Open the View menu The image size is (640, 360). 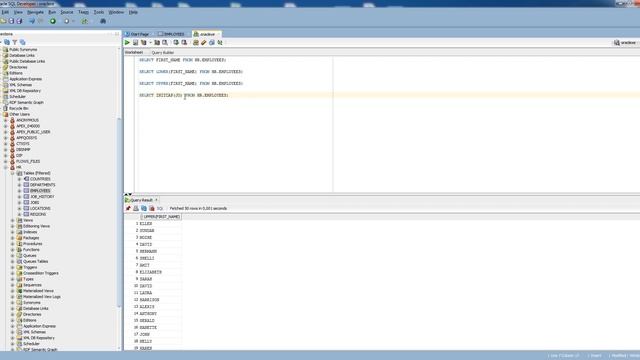[x=18, y=12]
